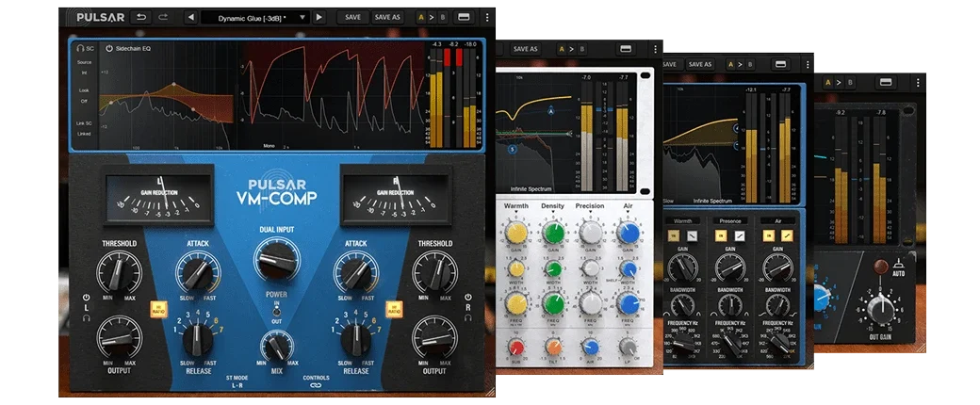The image size is (980, 405).
Task: Click the yellow Warmth Gain knob
Action: click(516, 234)
